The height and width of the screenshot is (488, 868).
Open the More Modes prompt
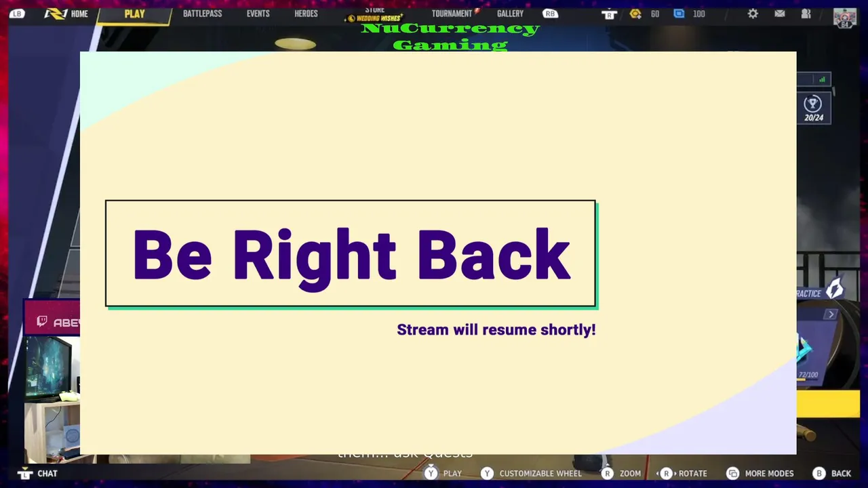(759, 473)
